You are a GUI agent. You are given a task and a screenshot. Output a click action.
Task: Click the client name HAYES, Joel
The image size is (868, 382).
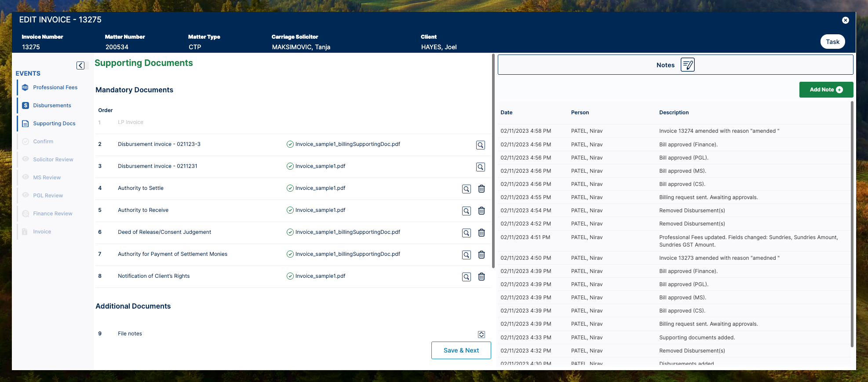[x=438, y=47]
